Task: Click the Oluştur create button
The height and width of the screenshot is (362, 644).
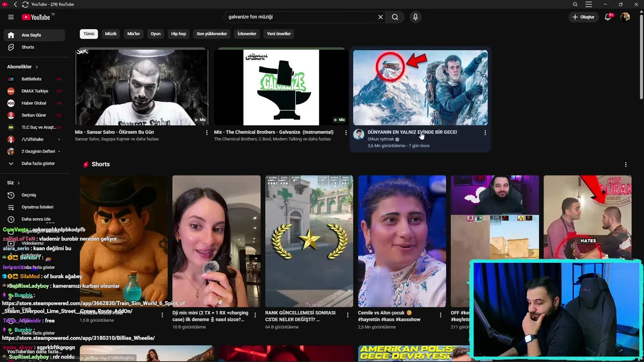Action: [583, 17]
